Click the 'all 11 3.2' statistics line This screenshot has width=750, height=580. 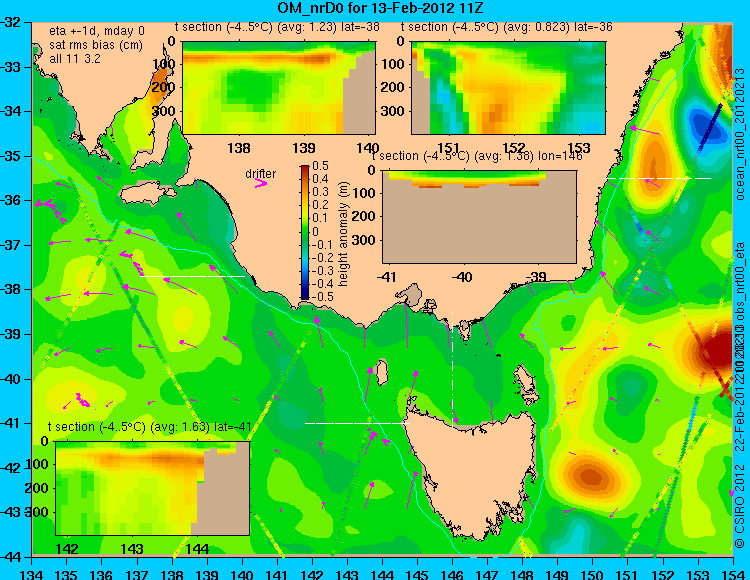[75, 58]
